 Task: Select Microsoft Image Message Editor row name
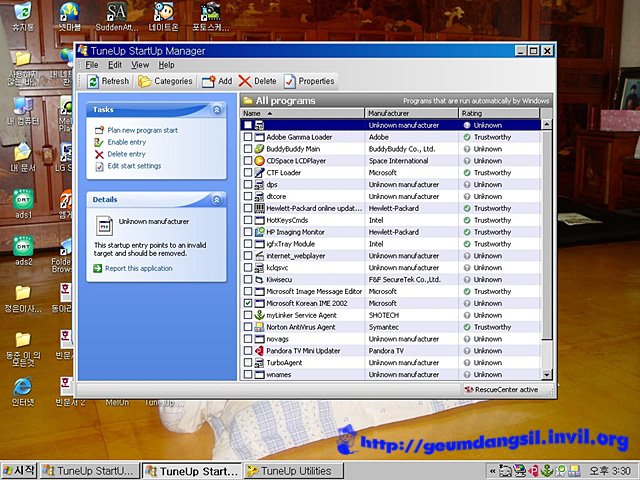[x=314, y=291]
